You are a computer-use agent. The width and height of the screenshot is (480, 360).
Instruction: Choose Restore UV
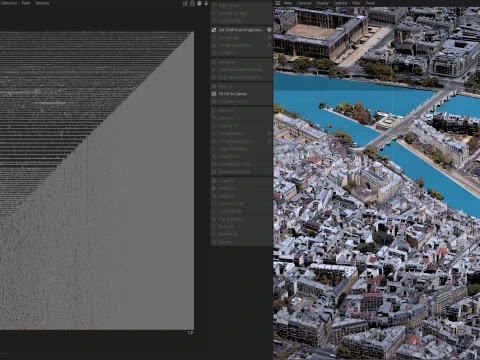click(x=241, y=234)
